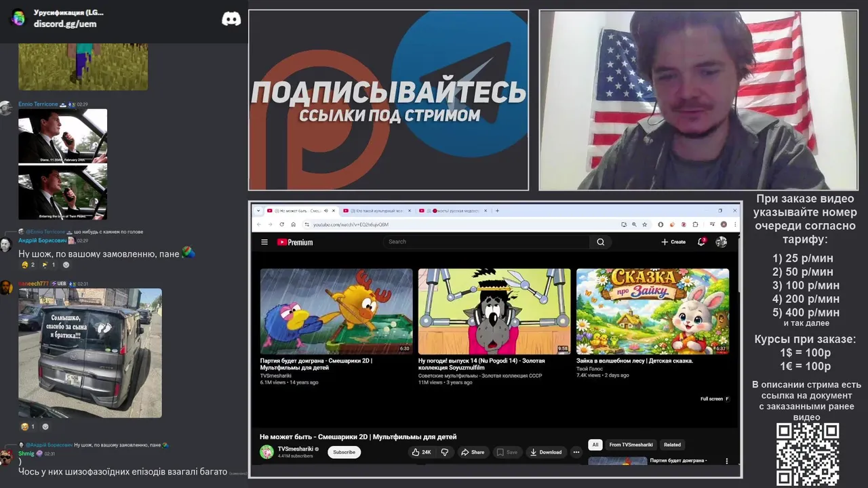This screenshot has width=868, height=488.
Task: Click the TVSmeshariki channel avatar
Action: click(x=267, y=452)
